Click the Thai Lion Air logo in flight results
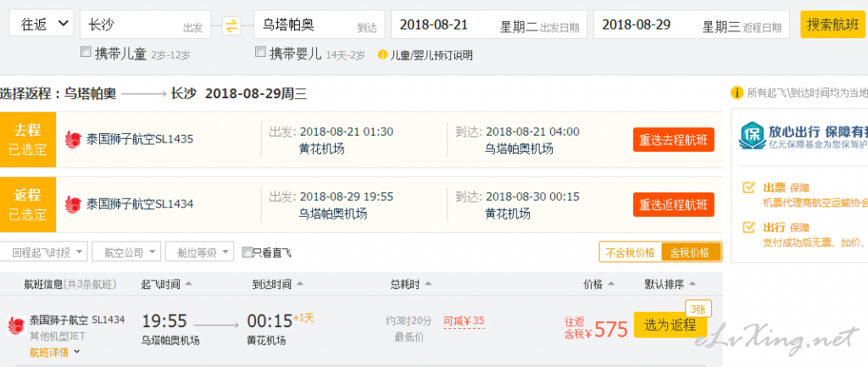Image resolution: width=868 pixels, height=367 pixels. point(16,325)
